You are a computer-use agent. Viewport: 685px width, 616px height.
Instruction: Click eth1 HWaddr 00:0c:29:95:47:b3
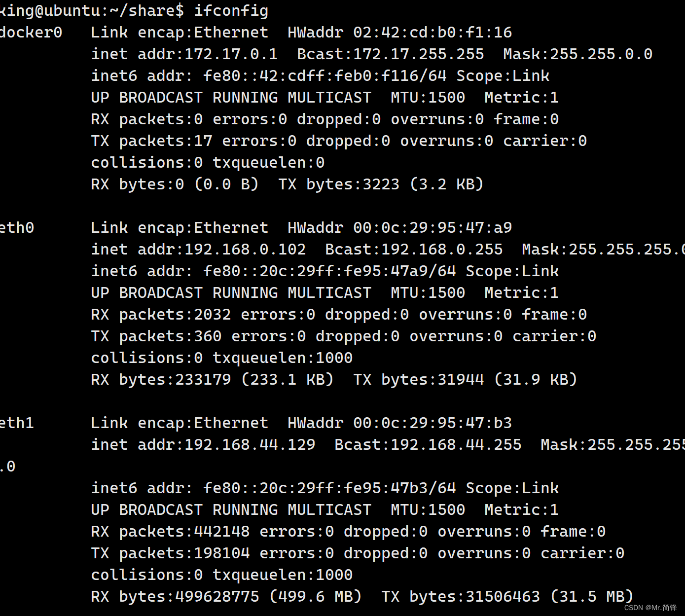(x=400, y=423)
